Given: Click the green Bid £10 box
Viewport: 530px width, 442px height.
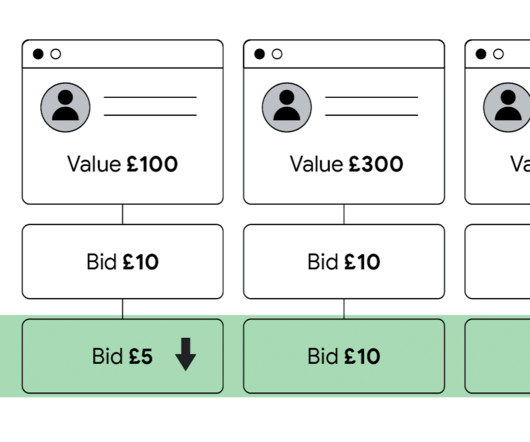Looking at the screenshot, I should click(344, 356).
